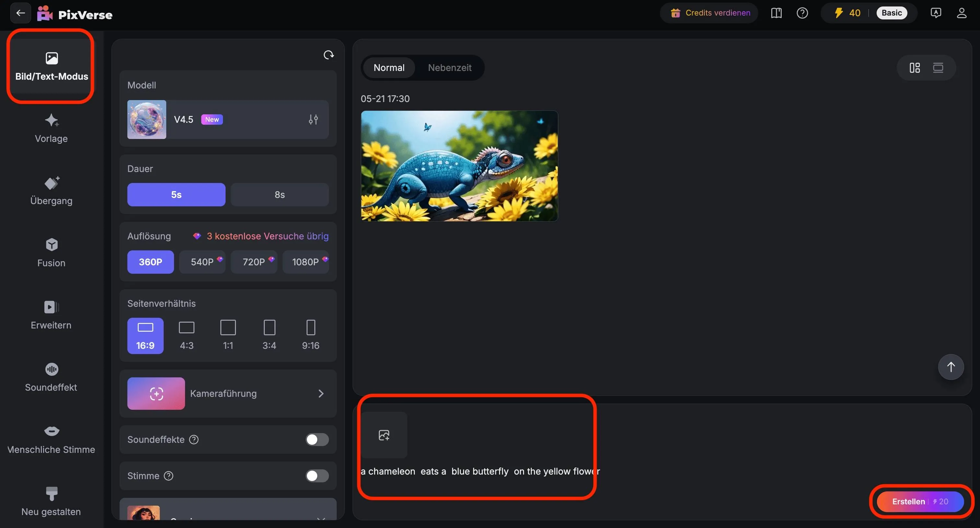980x528 pixels.
Task: Click the Credits verdienen link
Action: [x=709, y=13]
